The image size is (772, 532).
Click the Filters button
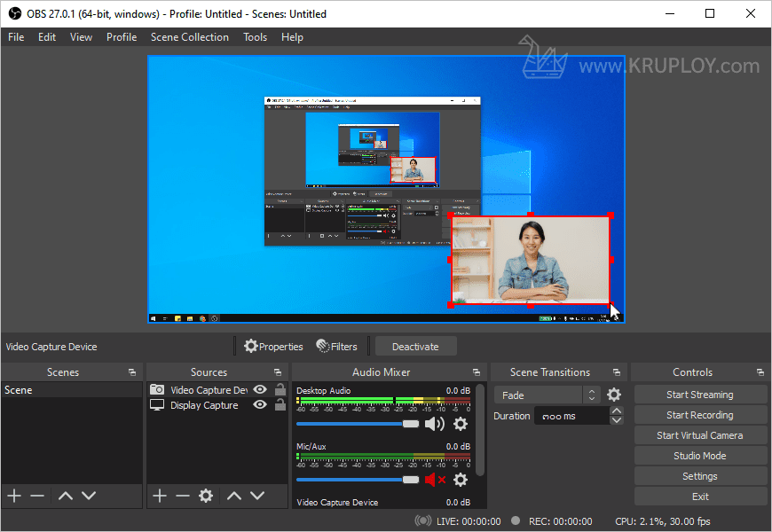(337, 347)
